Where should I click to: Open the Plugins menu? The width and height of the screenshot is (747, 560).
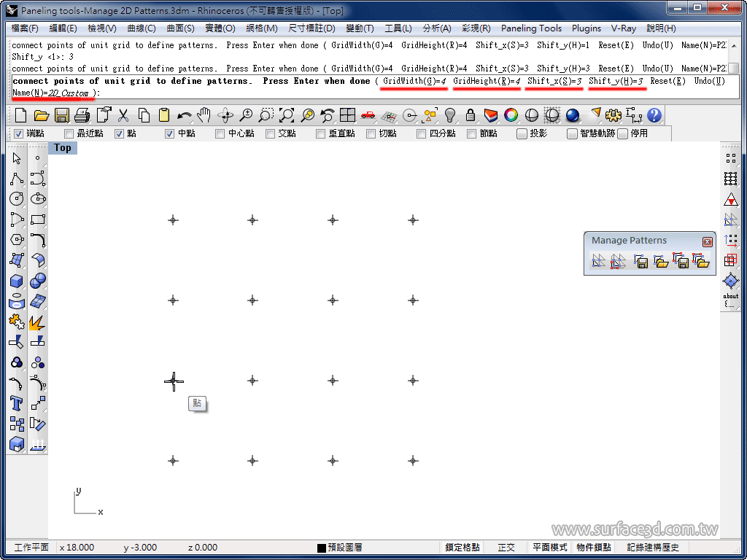tap(587, 28)
